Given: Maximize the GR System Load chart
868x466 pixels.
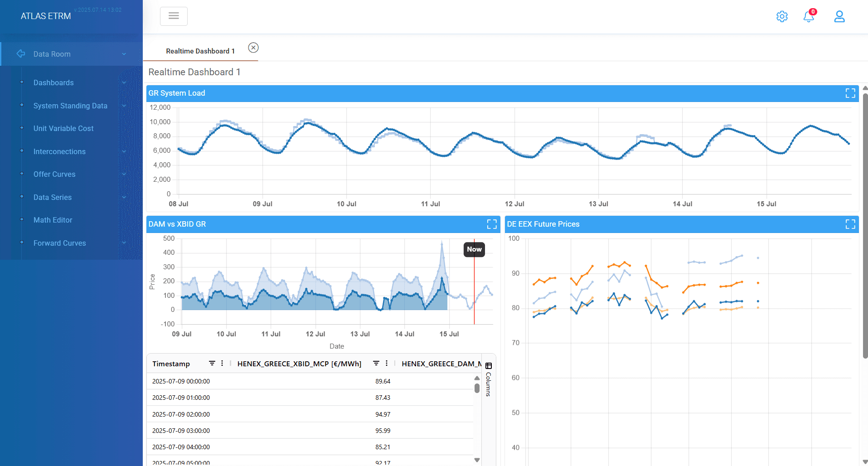Looking at the screenshot, I should pyautogui.click(x=850, y=93).
